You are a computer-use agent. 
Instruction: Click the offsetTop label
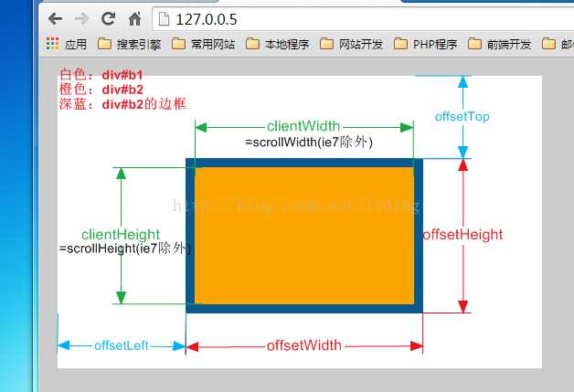[462, 116]
